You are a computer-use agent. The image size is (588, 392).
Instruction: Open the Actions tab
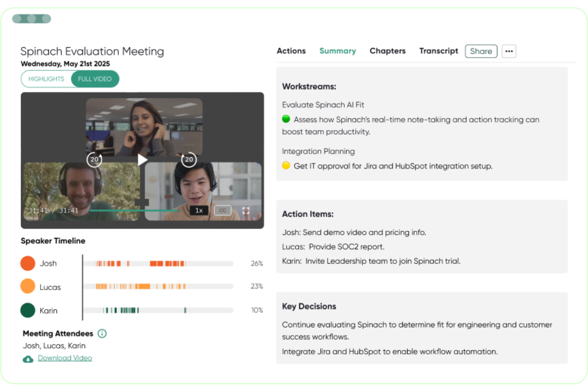click(291, 51)
